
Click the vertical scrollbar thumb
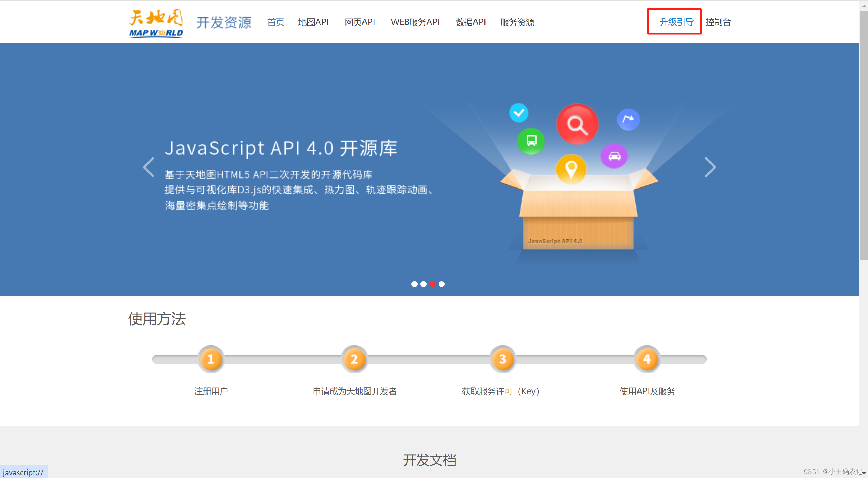pos(863,134)
